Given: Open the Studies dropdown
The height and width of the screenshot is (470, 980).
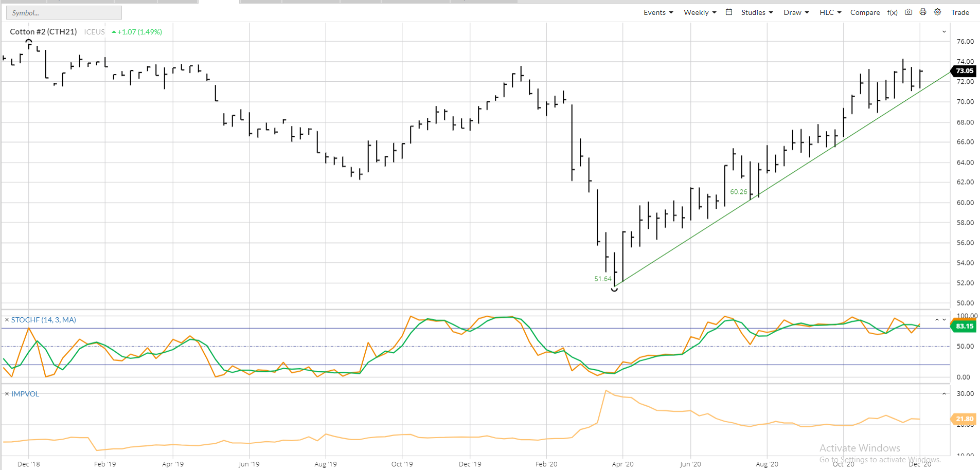Looking at the screenshot, I should coord(757,12).
